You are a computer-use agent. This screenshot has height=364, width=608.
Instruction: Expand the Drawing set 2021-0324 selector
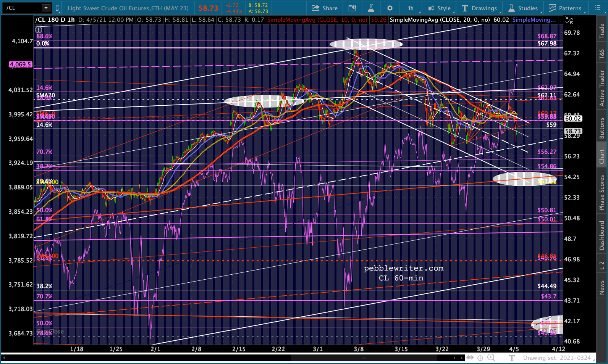[x=558, y=358]
